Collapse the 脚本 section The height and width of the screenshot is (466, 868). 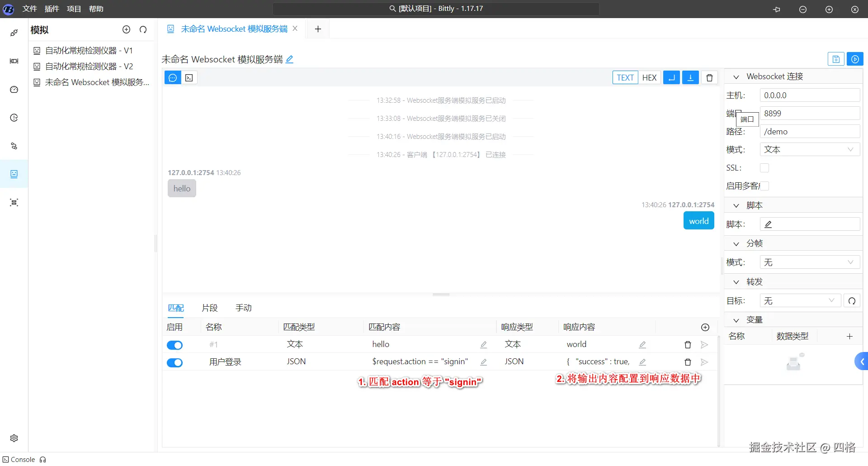736,206
